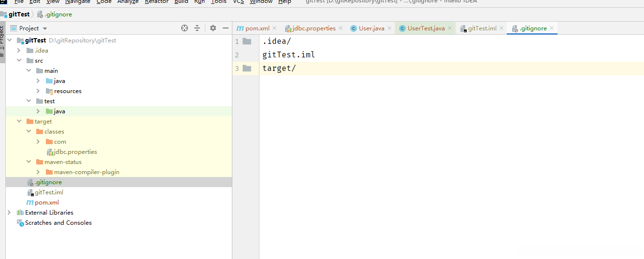Select the orange target folder icon

[x=30, y=121]
